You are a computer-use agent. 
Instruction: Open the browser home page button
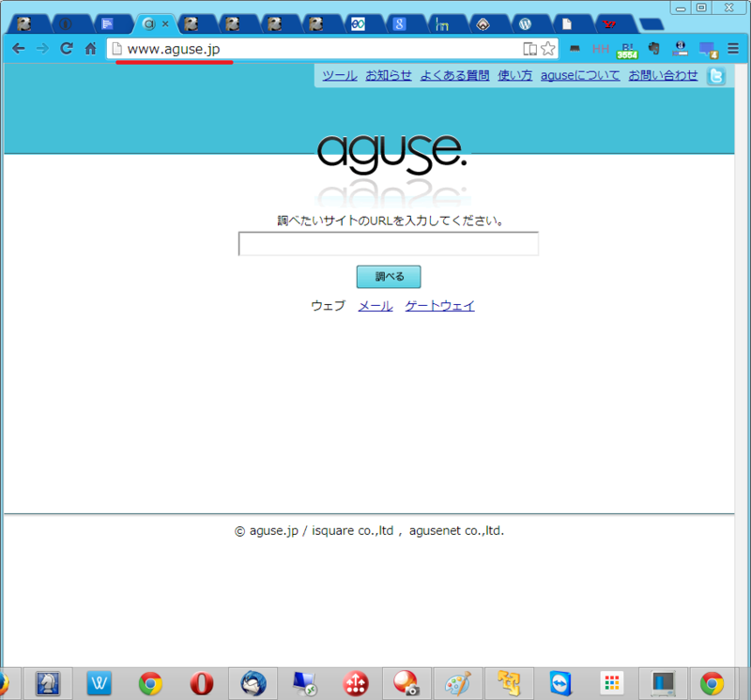90,49
